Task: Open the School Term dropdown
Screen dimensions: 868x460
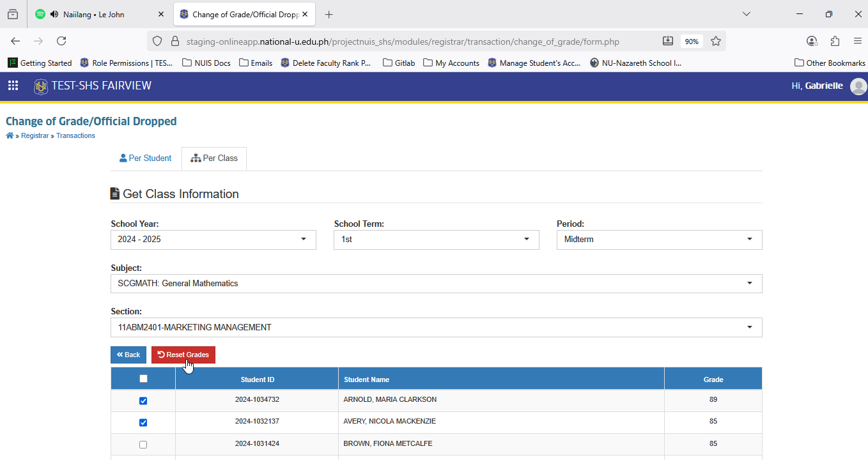Action: pos(437,240)
